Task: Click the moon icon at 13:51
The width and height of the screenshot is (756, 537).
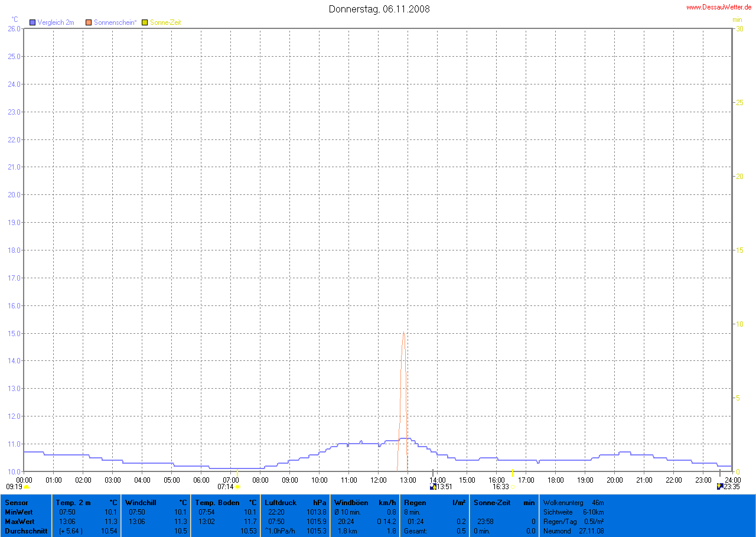Action: click(x=433, y=487)
